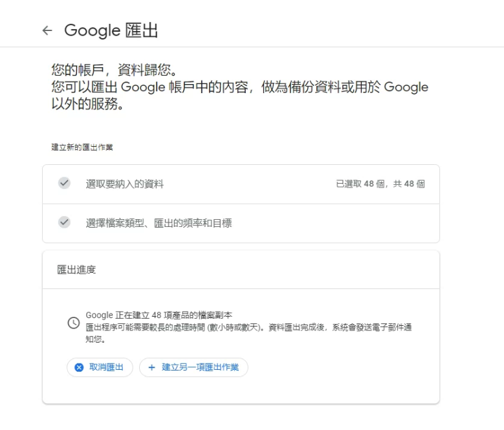Screen dimensions: 504x430
Task: Click the 匯出程序可能需要較長的處理時間 notice
Action: point(248,327)
